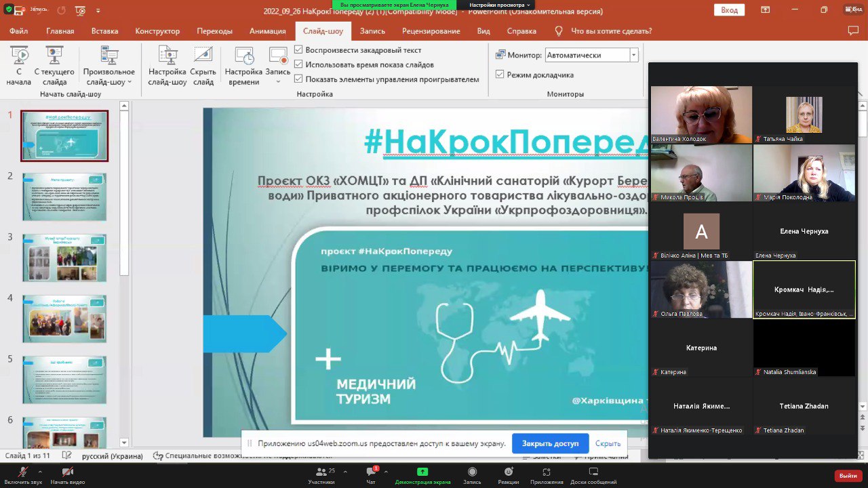Open Zoom Чат icon

pyautogui.click(x=371, y=472)
